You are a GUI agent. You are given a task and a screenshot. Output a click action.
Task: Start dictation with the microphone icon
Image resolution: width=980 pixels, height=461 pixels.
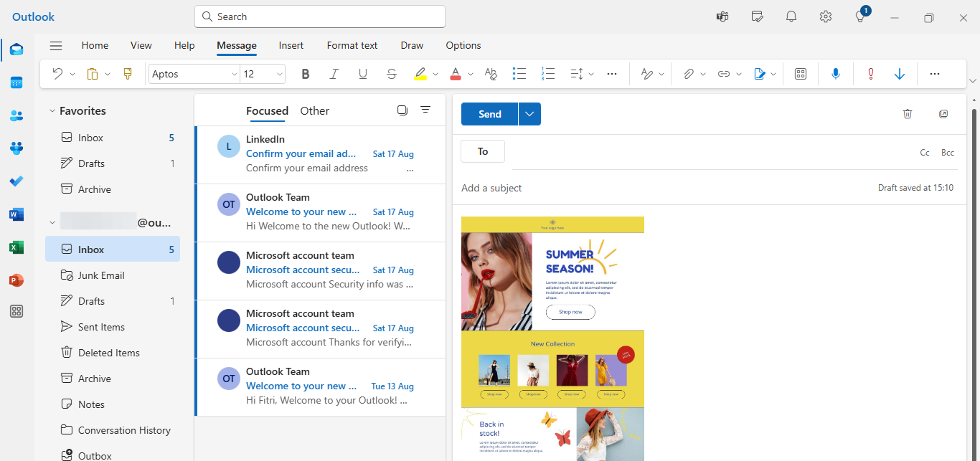[835, 73]
